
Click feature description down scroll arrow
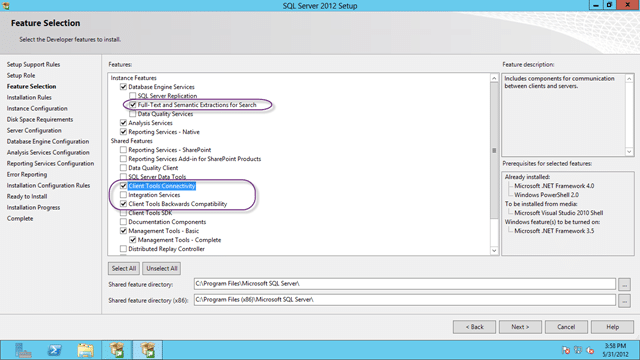629,151
